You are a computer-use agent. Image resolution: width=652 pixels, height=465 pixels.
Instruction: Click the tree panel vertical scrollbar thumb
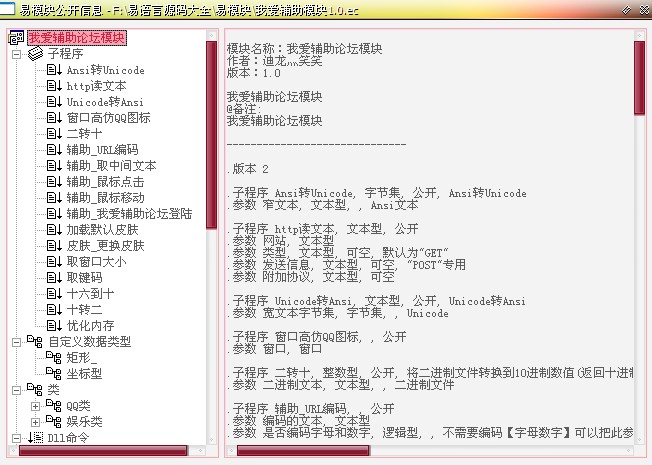212,135
